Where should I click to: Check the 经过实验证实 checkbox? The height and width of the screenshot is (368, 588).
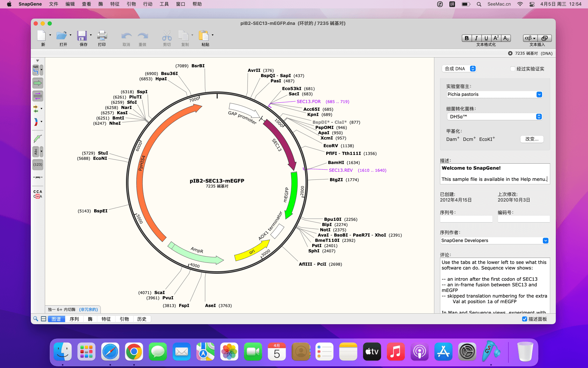click(x=513, y=69)
